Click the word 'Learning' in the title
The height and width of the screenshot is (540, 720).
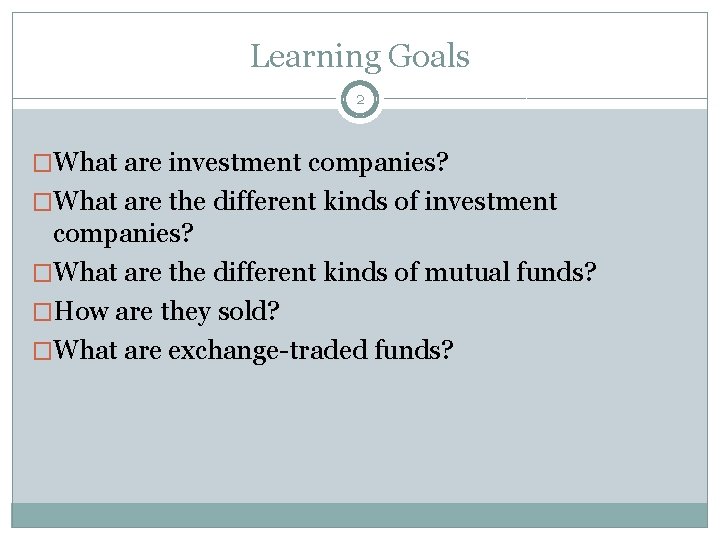[x=313, y=57]
